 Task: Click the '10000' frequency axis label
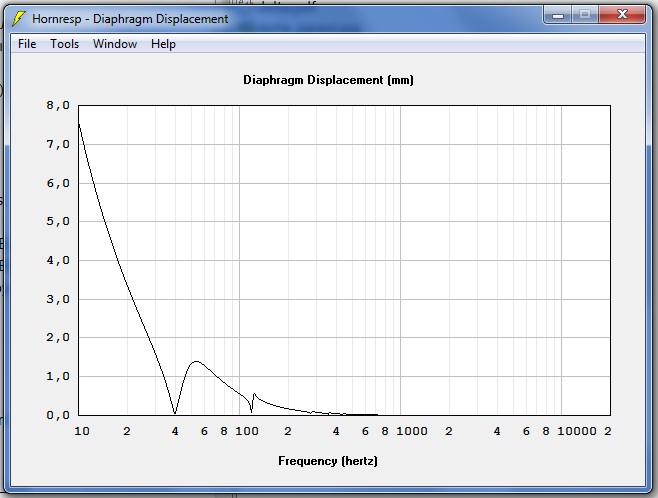577,431
